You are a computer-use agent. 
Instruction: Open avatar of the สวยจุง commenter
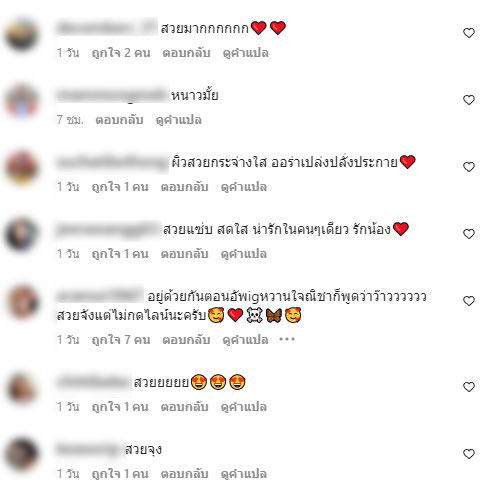[x=22, y=455]
